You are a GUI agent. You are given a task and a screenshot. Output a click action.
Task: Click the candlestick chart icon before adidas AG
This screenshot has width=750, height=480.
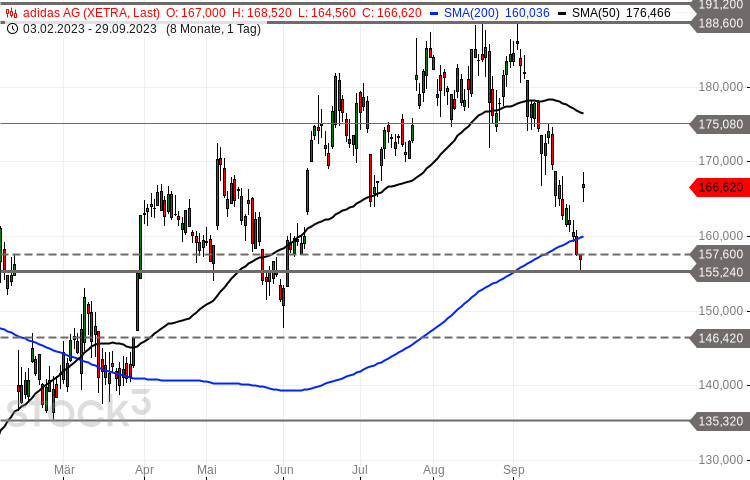click(x=12, y=13)
